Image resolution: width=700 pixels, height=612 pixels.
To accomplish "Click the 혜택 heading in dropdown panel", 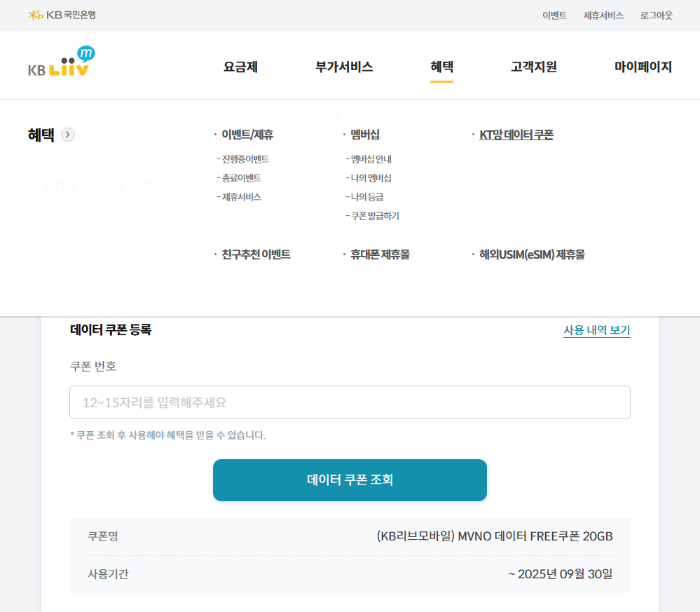I will (41, 135).
